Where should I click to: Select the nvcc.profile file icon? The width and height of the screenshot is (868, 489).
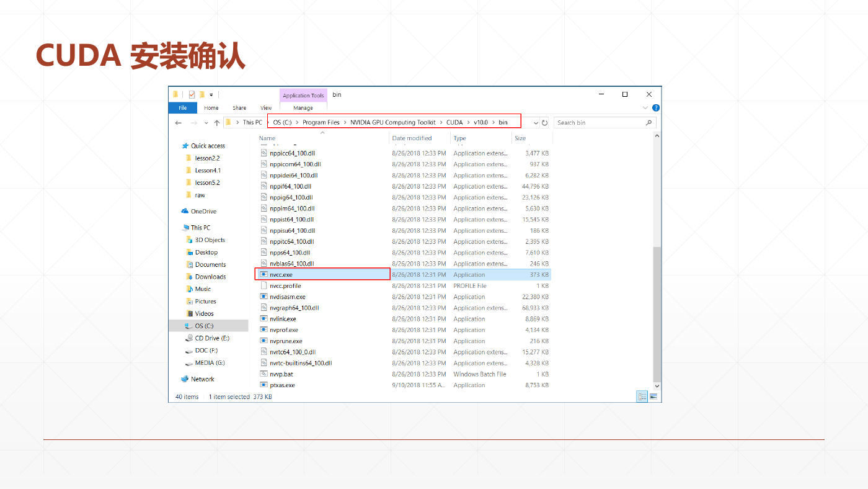tap(264, 285)
